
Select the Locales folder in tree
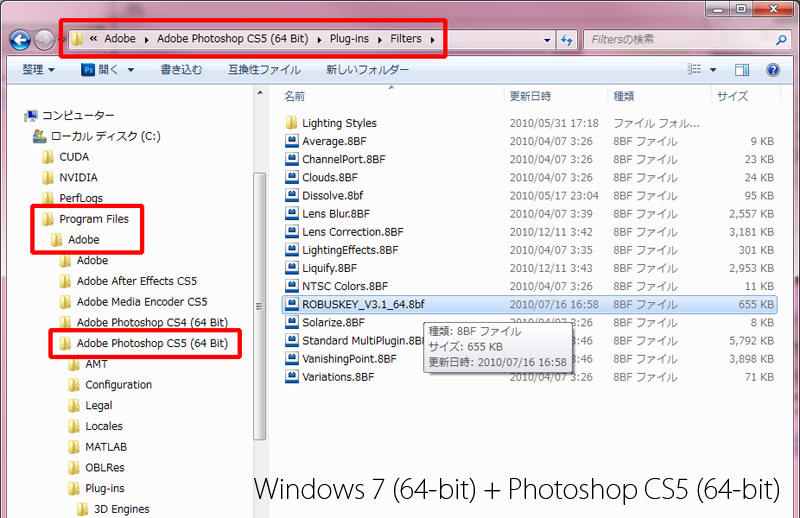tap(104, 426)
